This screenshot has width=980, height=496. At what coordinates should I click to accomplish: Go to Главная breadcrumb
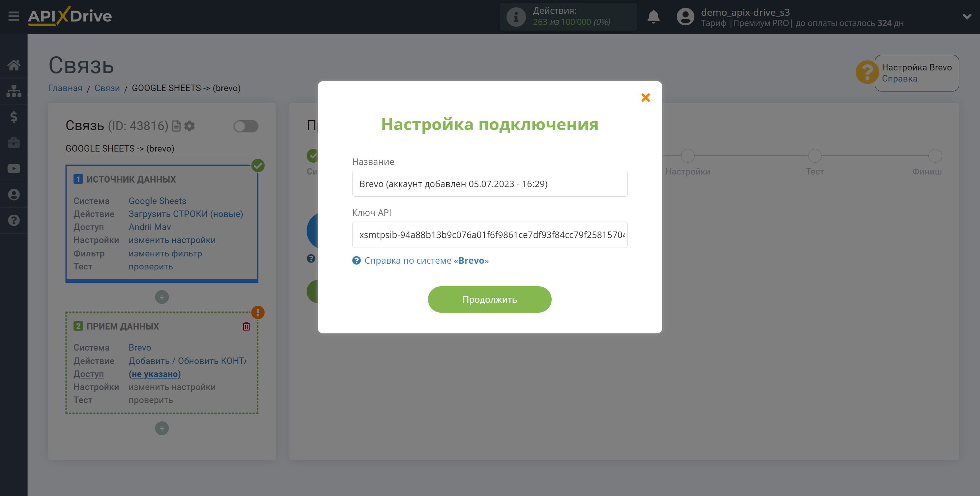pos(65,88)
